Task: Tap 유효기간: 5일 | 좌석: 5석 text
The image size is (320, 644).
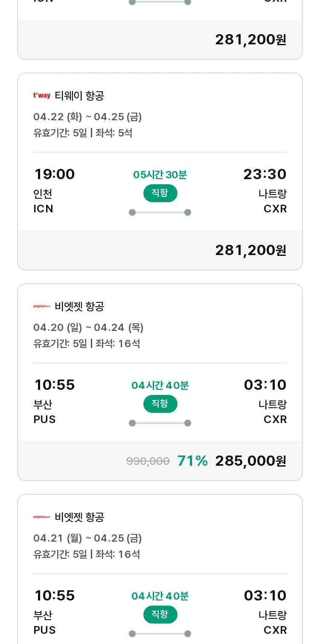Action: pos(83,133)
